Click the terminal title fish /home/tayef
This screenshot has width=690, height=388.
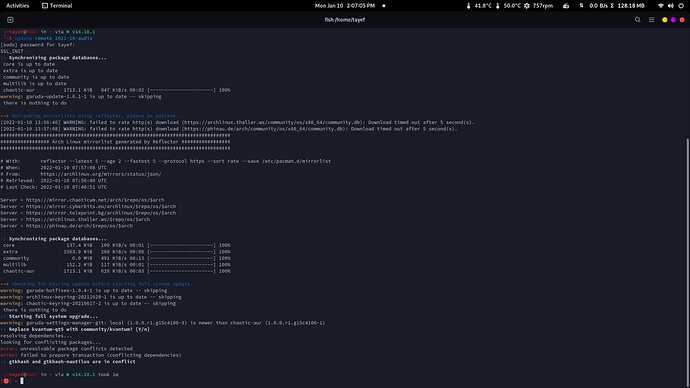pos(345,20)
